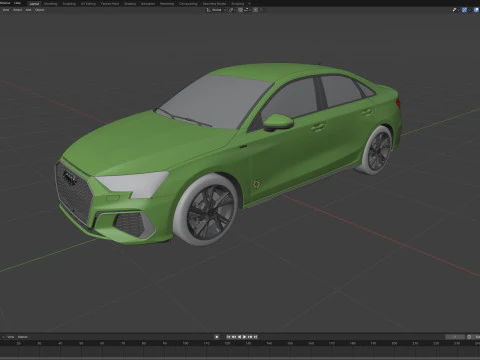
Task: Toggle the preview range clock icon
Action: click(x=469, y=337)
